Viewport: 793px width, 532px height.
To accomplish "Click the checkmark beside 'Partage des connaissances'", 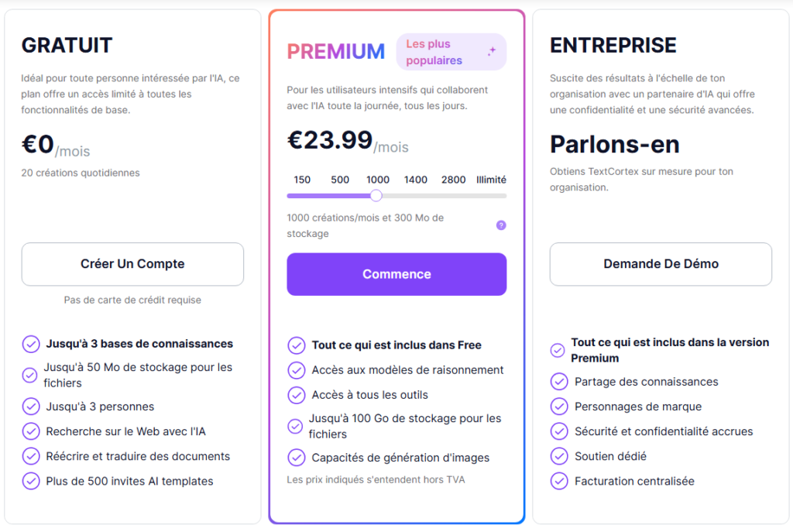I will click(x=559, y=382).
